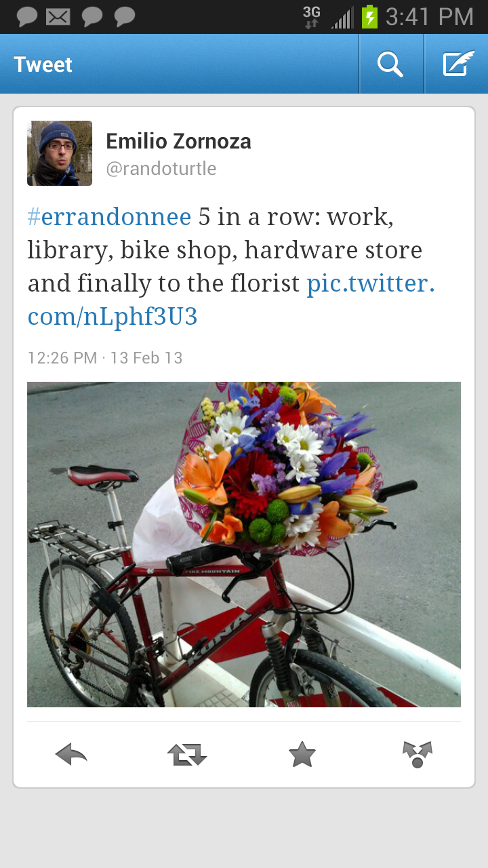The width and height of the screenshot is (488, 868).
Task: Tap the compose new tweet icon
Action: coord(458,64)
